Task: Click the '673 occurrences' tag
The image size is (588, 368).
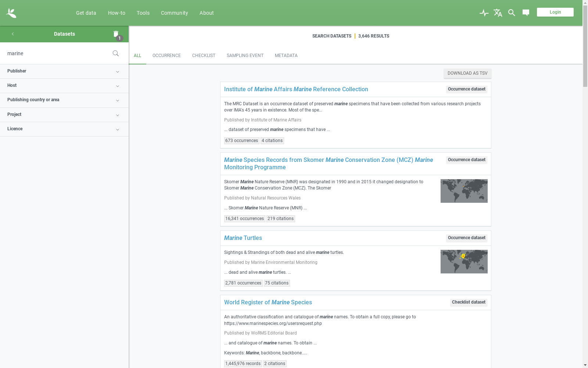Action: pos(241,141)
